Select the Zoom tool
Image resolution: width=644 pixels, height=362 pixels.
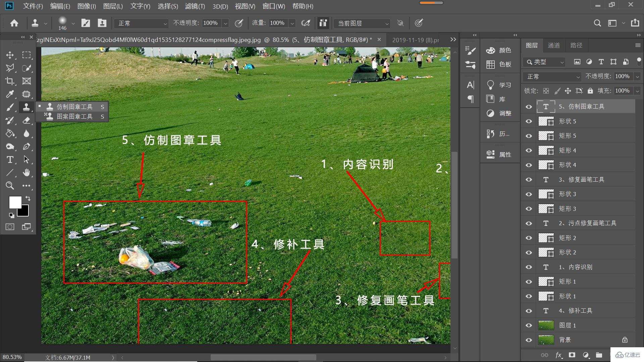tap(10, 186)
